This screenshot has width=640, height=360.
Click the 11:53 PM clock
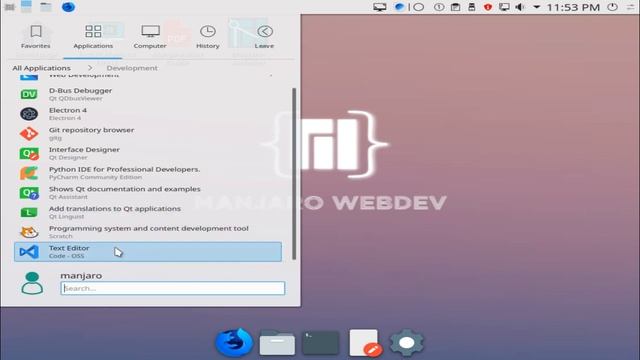pos(573,7)
